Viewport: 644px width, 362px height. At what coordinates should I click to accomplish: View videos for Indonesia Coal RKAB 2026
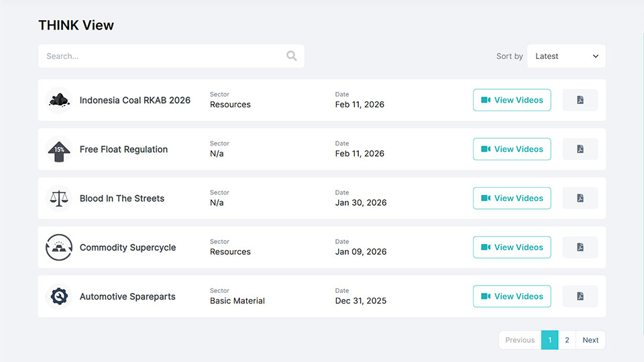point(512,100)
